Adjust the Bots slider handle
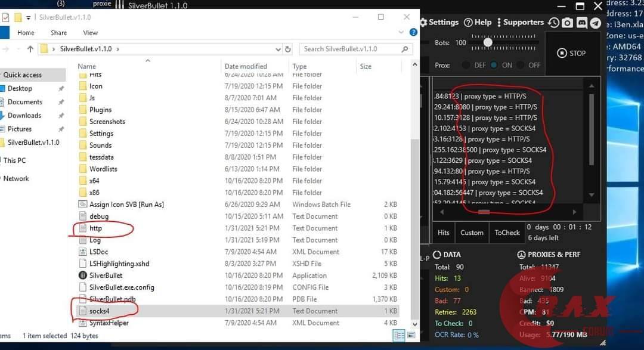Screen dimensions: 644x350 [x=488, y=42]
